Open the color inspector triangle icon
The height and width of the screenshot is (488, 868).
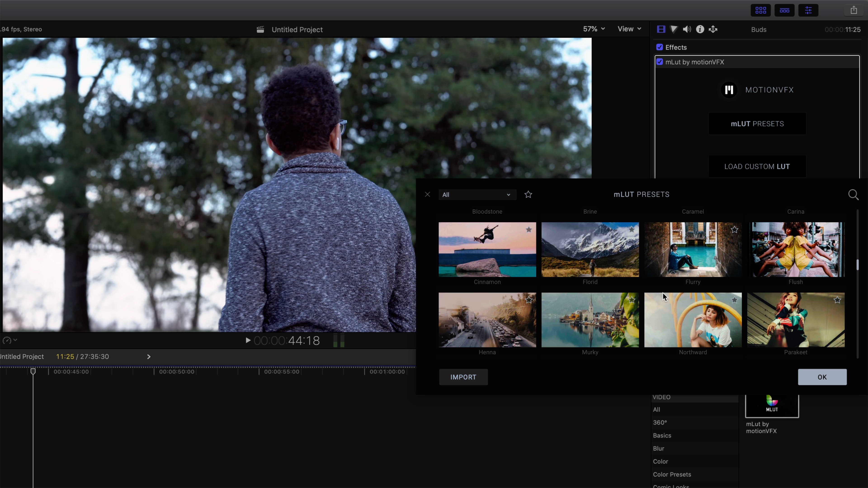tap(674, 29)
